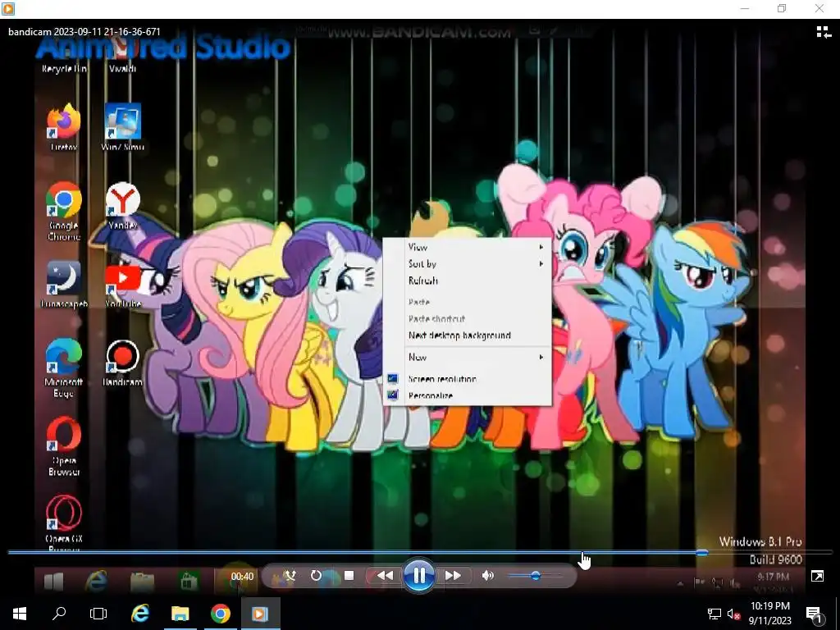Choose Personalize in the context menu
This screenshot has width=840, height=630.
point(467,395)
